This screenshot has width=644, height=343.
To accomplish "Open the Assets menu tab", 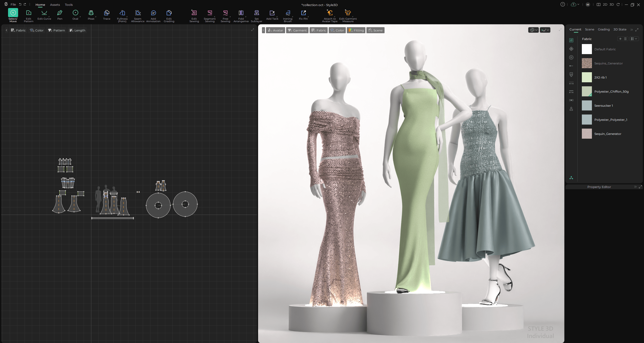I will (55, 5).
